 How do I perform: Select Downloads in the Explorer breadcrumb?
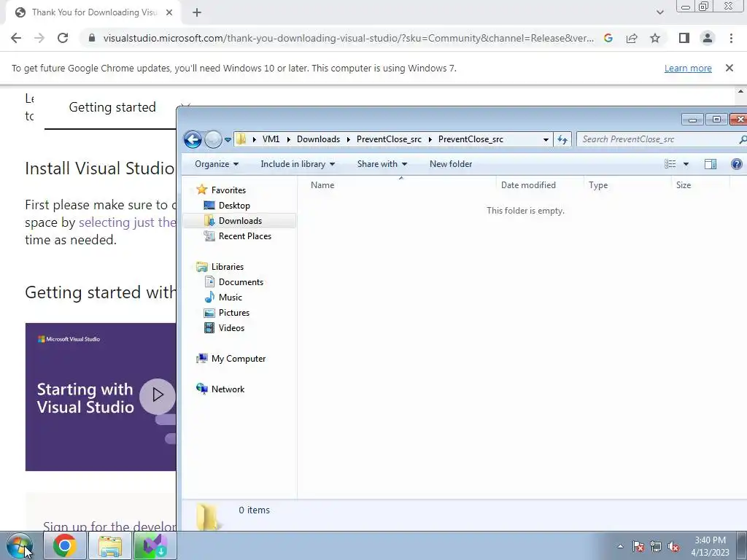click(x=318, y=139)
